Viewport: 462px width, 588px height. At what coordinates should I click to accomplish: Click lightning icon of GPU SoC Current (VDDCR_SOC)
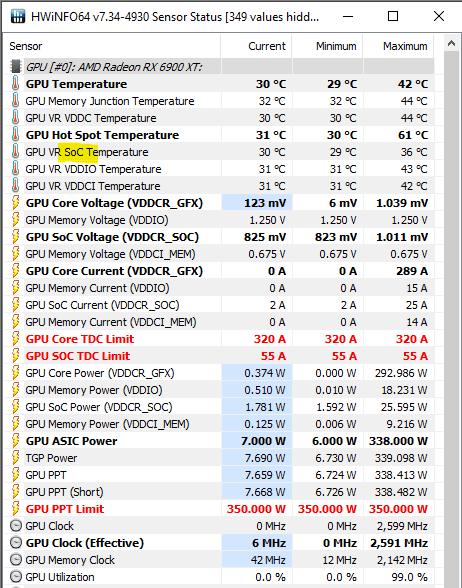click(x=15, y=305)
